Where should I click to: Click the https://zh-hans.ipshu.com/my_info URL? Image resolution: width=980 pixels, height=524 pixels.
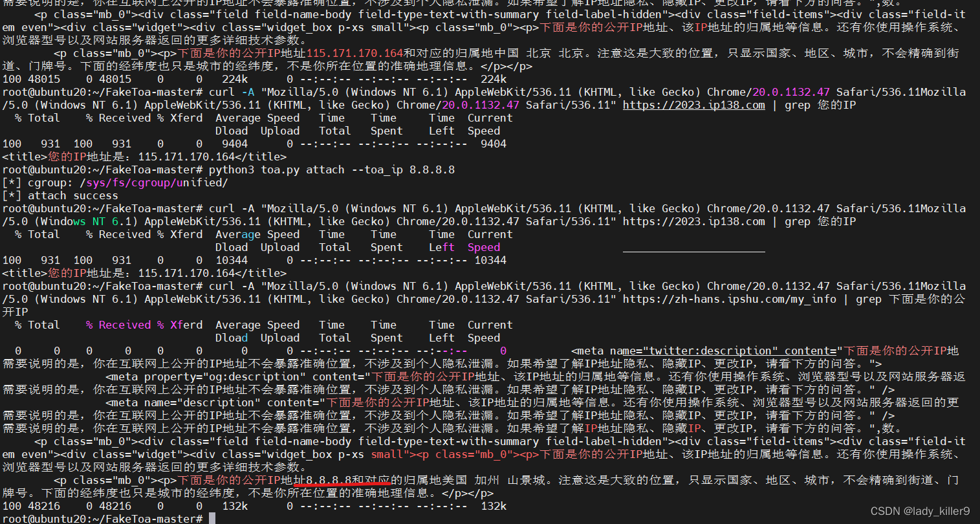(x=729, y=299)
